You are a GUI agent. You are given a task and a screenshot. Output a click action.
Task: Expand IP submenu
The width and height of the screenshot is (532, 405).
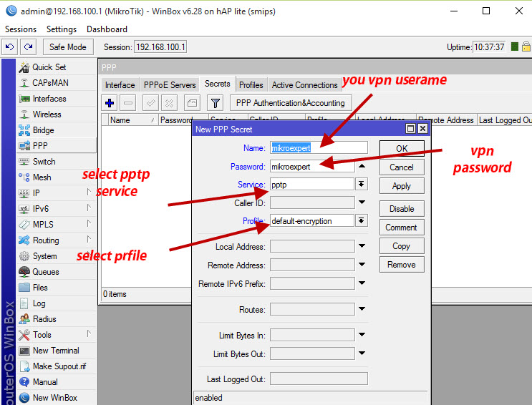[89, 192]
